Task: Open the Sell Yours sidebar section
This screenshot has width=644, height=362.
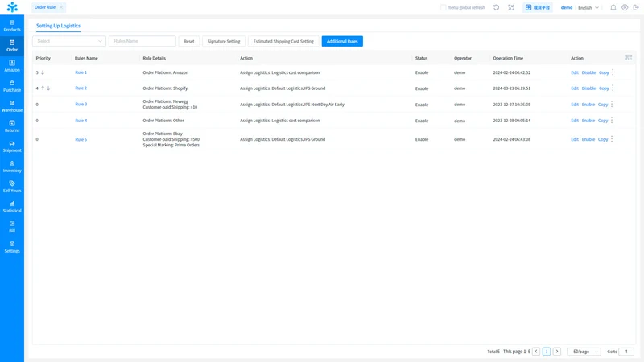Action: (x=12, y=187)
